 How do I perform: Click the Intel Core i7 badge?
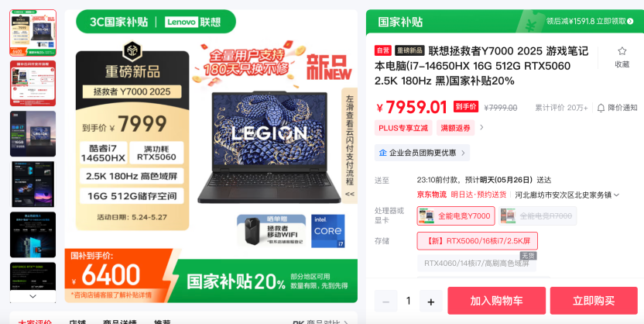click(x=327, y=231)
